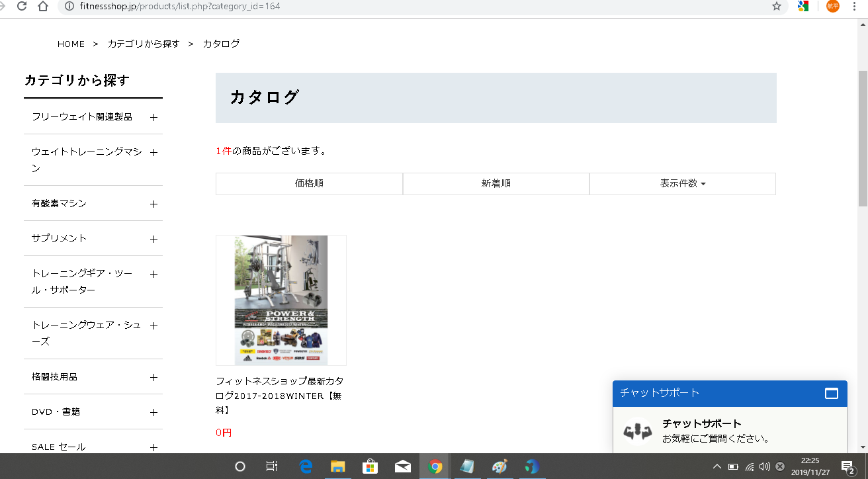Viewport: 868px width, 479px height.
Task: Open フィットネスショップ最新カタログ2017-2018WINTER product link
Action: point(280,396)
